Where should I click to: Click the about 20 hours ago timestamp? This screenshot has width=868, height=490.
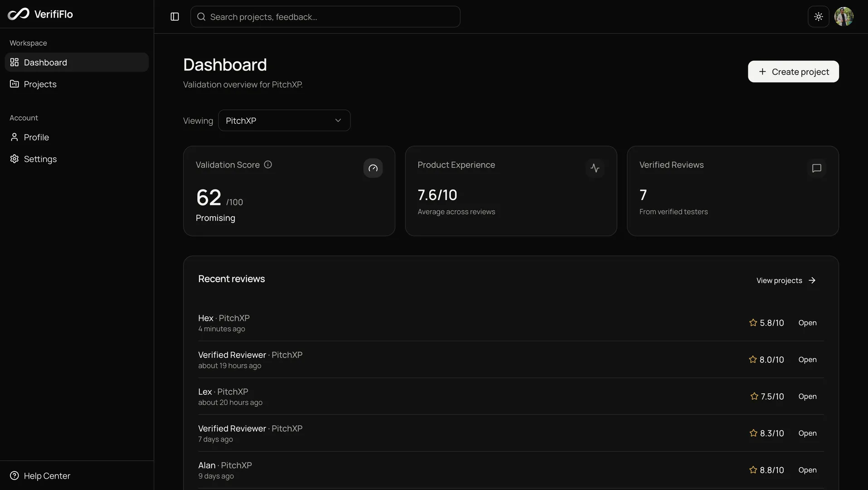tap(230, 402)
